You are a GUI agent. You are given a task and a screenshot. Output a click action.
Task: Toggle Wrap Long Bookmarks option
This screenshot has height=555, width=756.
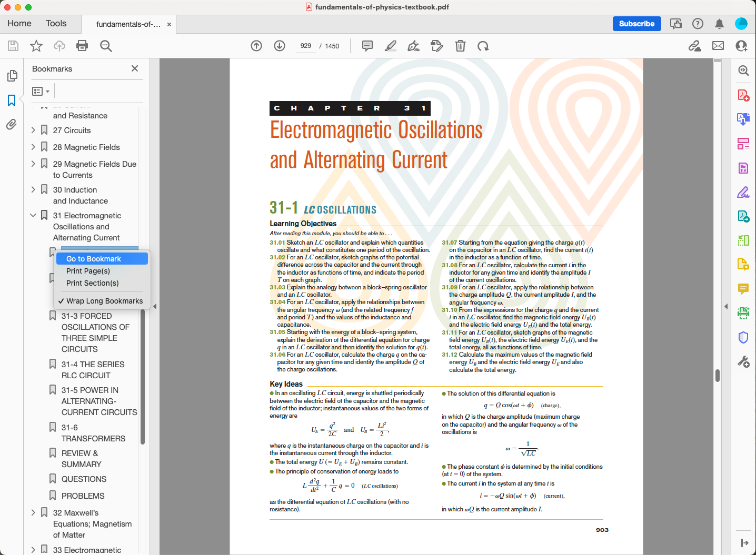tap(104, 301)
